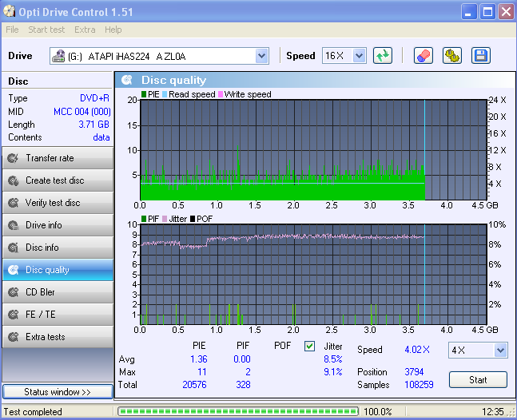Click the 4.02X speed value
Image resolution: width=517 pixels, height=420 pixels.
[417, 350]
